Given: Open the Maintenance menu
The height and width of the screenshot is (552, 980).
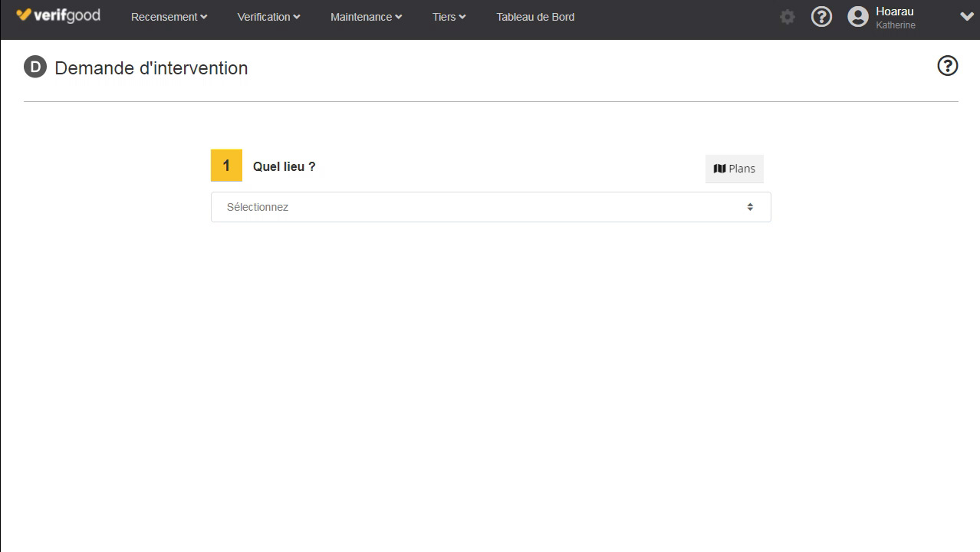Looking at the screenshot, I should point(366,17).
